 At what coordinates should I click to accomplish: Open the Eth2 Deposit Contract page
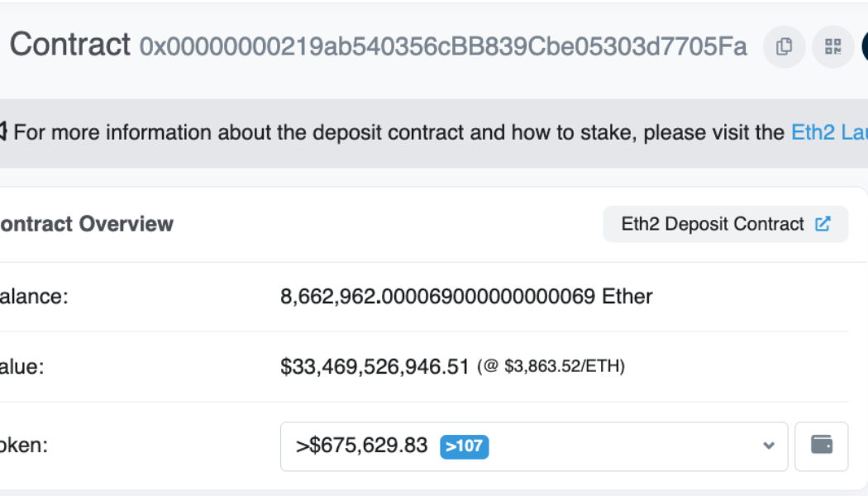[x=711, y=223]
